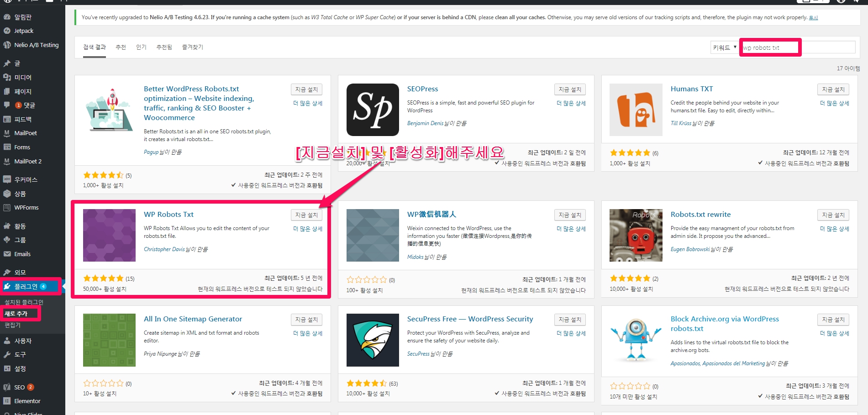Click the SecuPress eagle thumbnail

point(373,340)
